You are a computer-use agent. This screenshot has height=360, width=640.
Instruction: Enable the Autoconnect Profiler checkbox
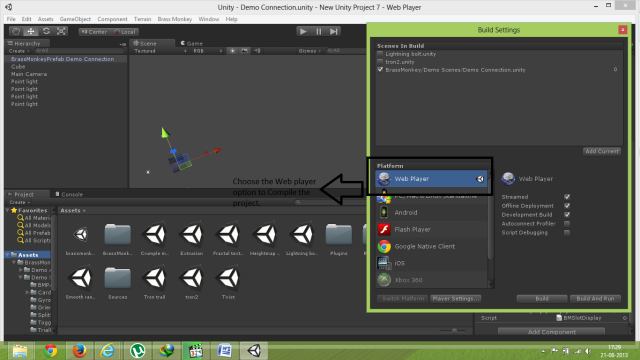[567, 224]
